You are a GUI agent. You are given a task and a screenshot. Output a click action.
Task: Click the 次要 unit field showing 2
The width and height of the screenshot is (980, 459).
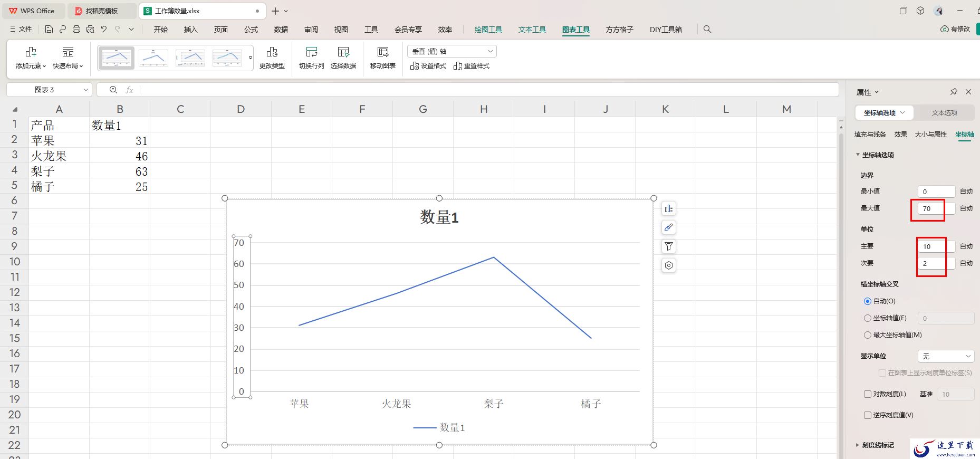coord(936,263)
